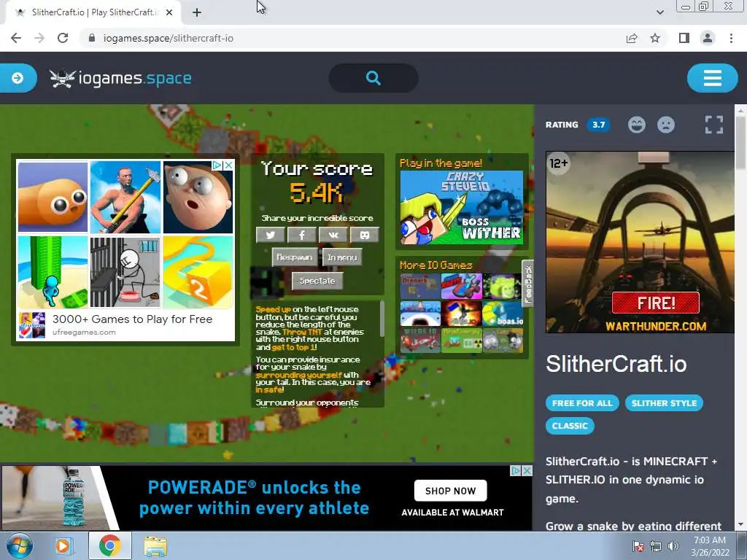The width and height of the screenshot is (747, 560).
Task: Share score on VK
Action: click(x=333, y=235)
